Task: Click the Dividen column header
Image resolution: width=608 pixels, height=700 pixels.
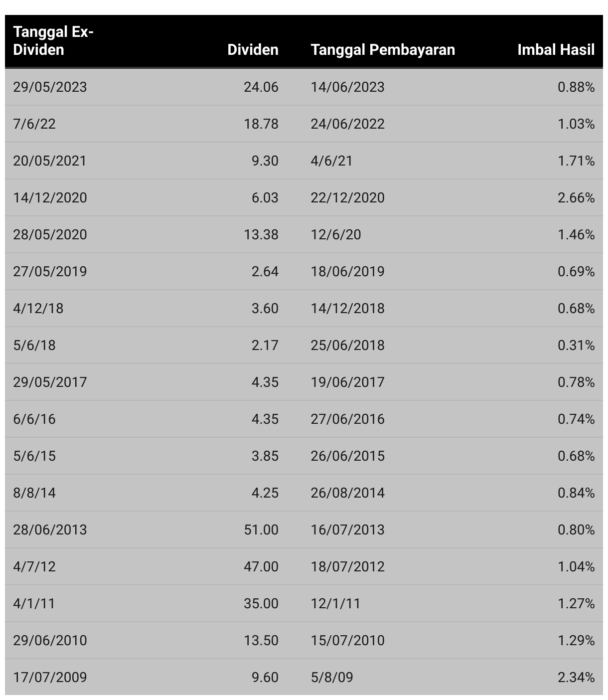Action: pos(253,50)
